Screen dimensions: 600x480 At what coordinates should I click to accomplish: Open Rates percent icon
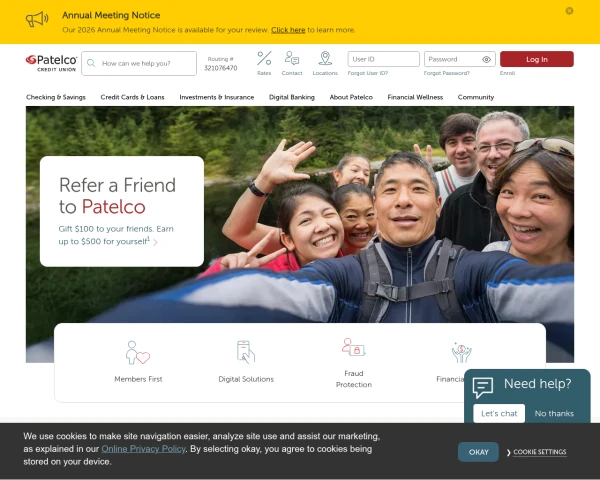point(264,59)
